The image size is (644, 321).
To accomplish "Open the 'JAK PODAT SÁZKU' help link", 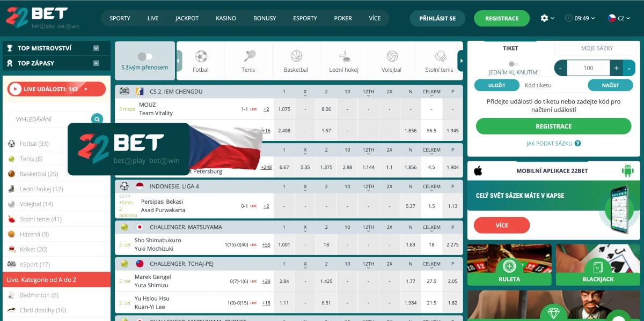I will coord(548,143).
